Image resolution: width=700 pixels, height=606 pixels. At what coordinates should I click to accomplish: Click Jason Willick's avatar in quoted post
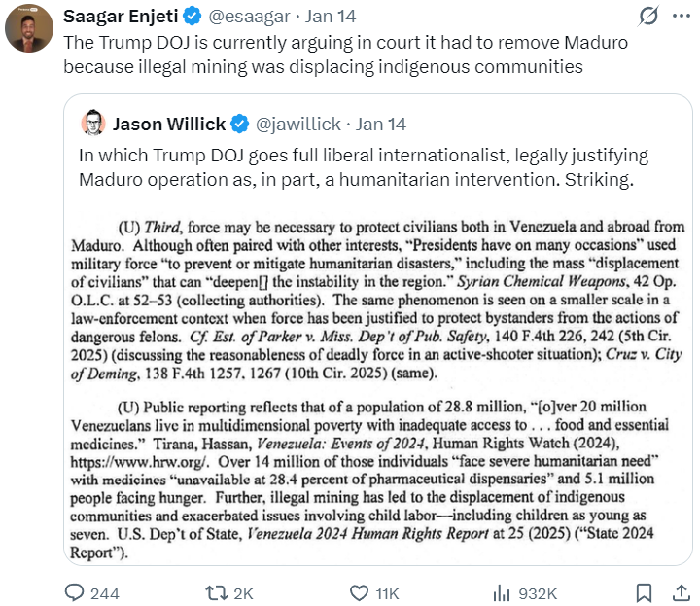pos(93,124)
